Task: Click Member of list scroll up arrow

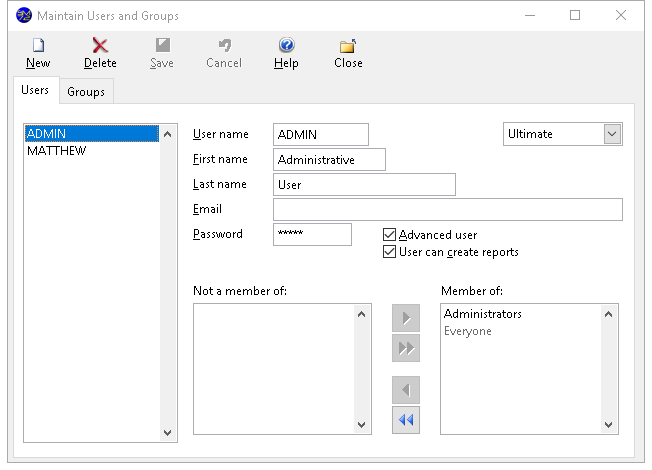Action: (608, 314)
